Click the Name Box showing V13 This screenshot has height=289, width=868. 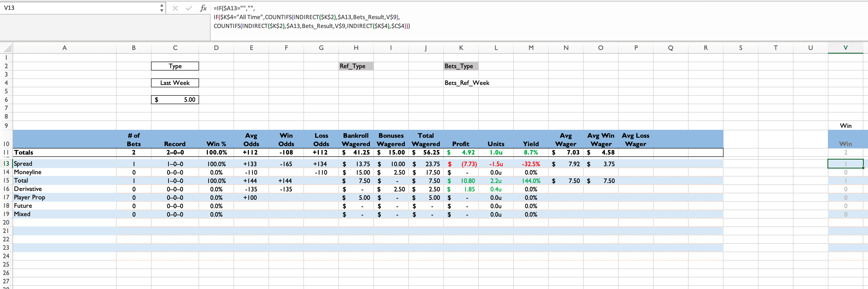(79, 8)
